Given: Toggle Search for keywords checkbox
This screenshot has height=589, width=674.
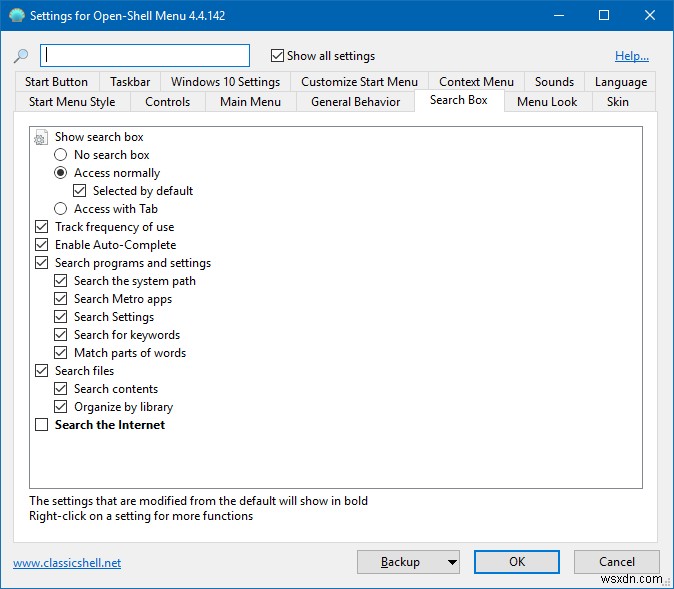Looking at the screenshot, I should pyautogui.click(x=61, y=335).
